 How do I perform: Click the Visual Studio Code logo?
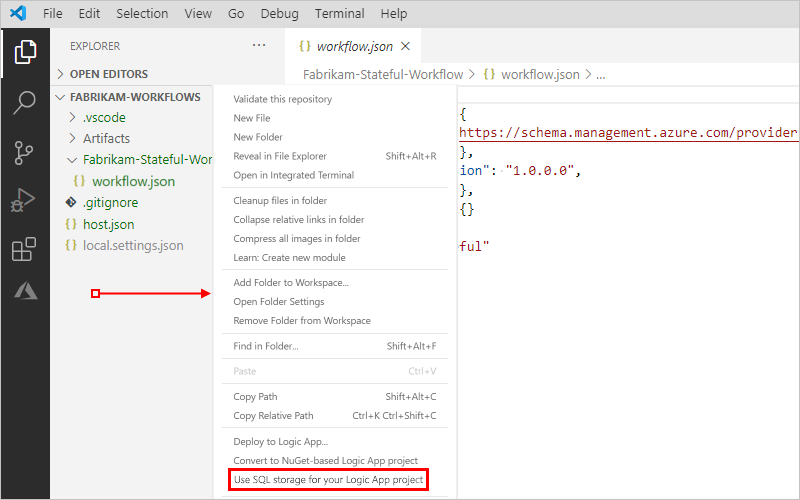coord(18,13)
